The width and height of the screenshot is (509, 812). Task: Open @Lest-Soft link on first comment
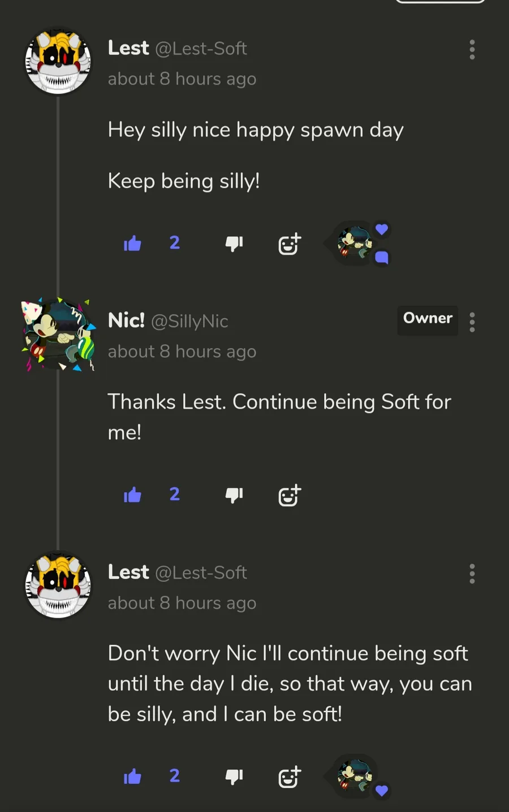point(201,49)
